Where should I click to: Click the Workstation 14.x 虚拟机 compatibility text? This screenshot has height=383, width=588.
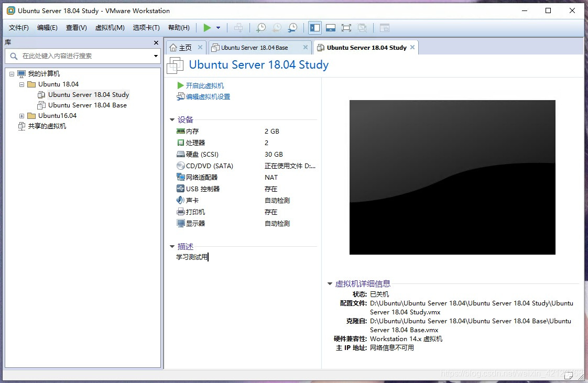pos(406,339)
